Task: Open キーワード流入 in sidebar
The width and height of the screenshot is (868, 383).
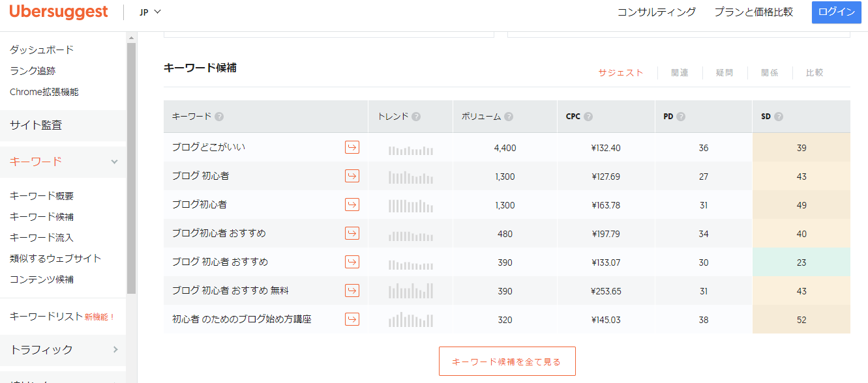Action: [42, 237]
